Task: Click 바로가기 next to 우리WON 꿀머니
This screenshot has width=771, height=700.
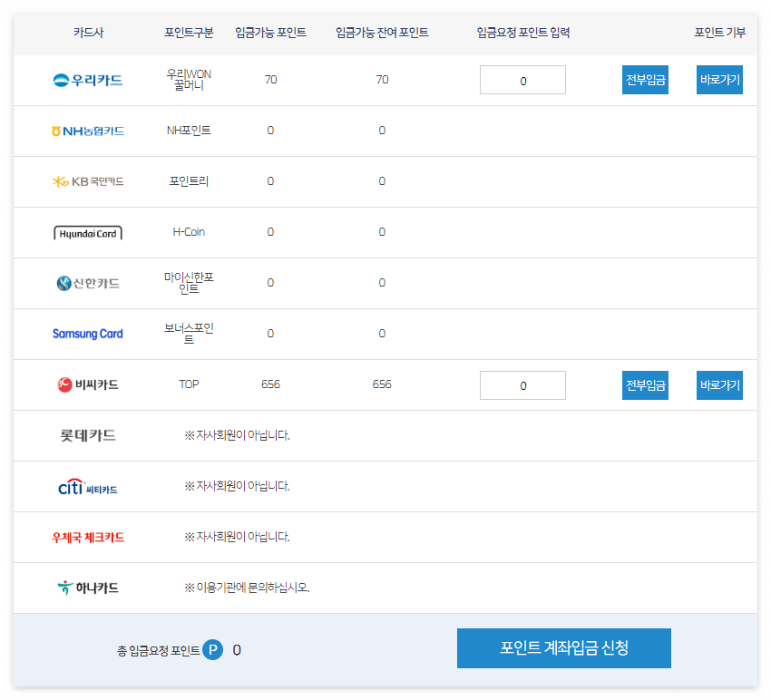Action: 719,80
